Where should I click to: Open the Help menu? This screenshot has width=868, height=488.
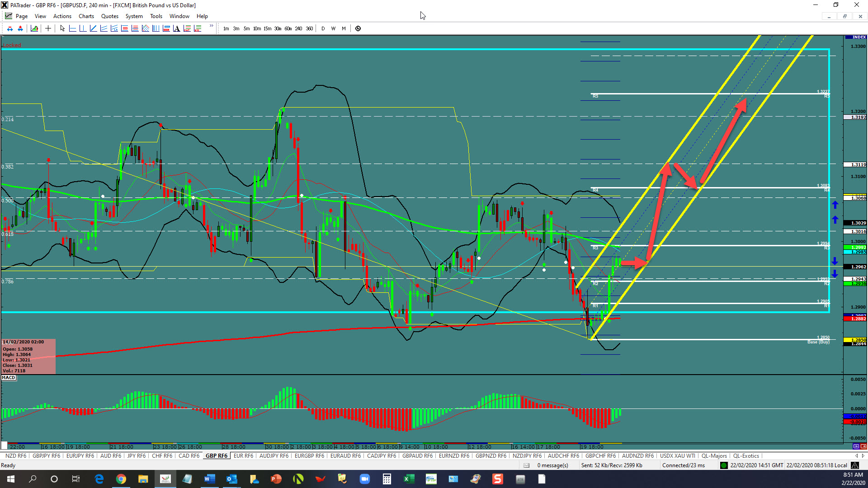202,16
